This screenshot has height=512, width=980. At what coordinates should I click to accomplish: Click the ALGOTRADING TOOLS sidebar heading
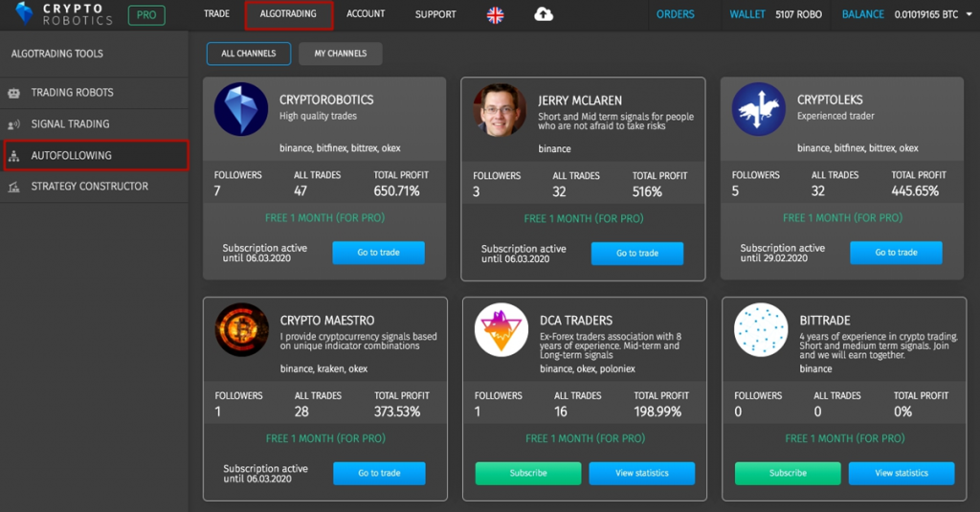(x=56, y=54)
